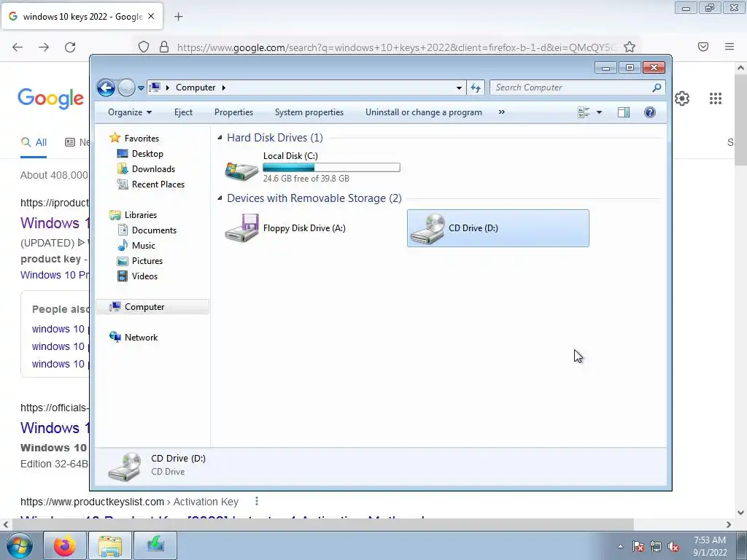
Task: Select the All search tab in Google
Action: [34, 142]
